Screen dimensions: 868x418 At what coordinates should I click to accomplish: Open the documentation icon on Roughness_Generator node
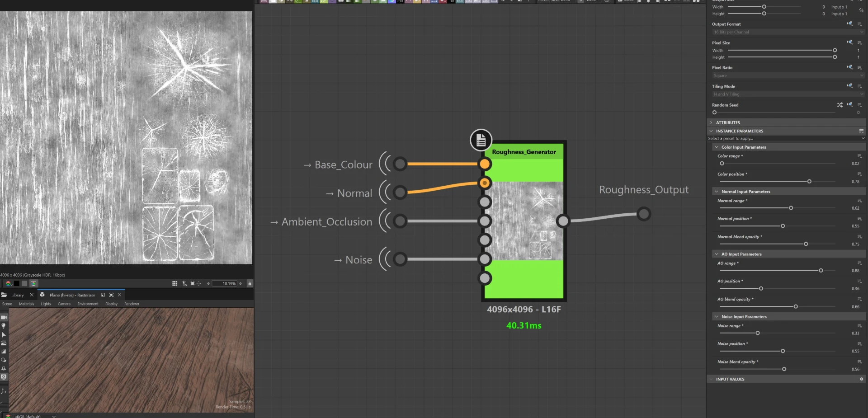(481, 141)
